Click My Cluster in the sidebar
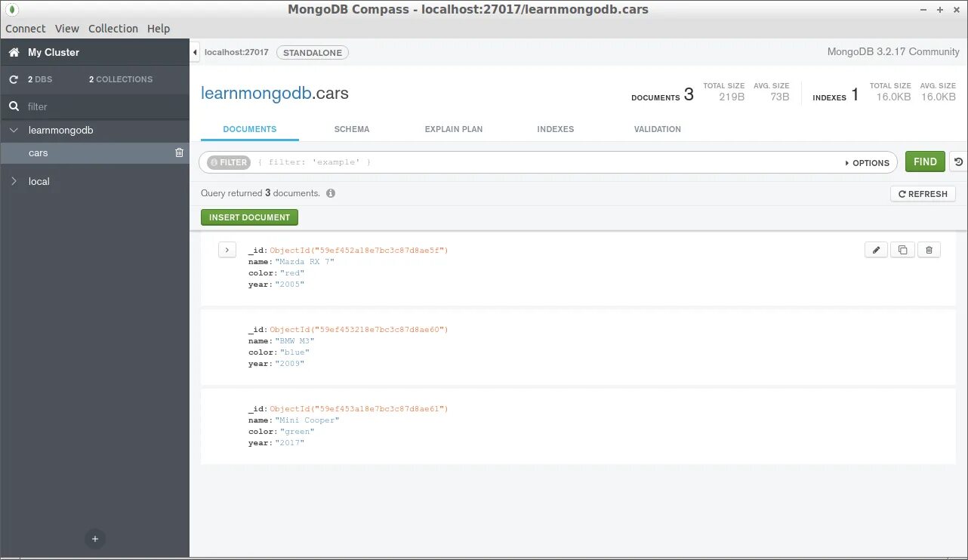The height and width of the screenshot is (560, 968). tap(54, 52)
